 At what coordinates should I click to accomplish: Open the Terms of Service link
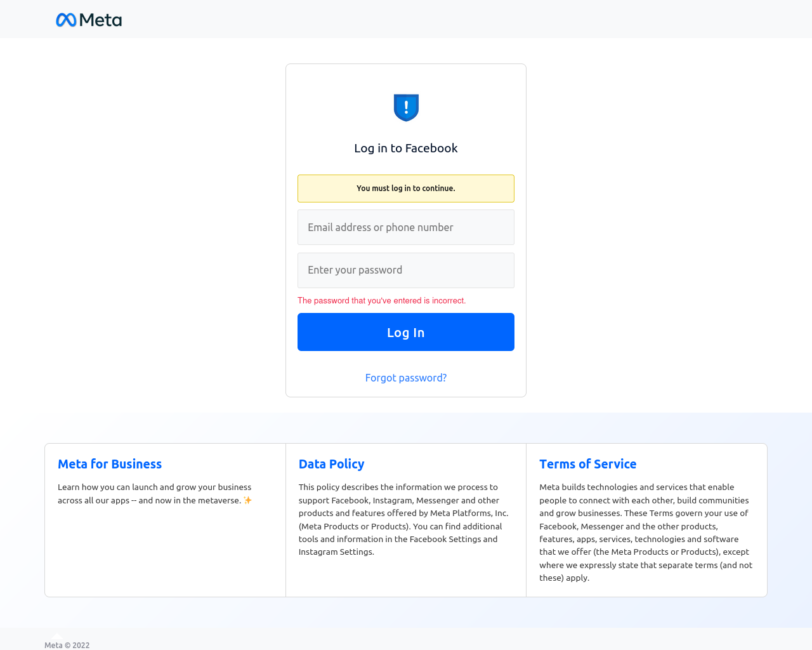pos(588,464)
